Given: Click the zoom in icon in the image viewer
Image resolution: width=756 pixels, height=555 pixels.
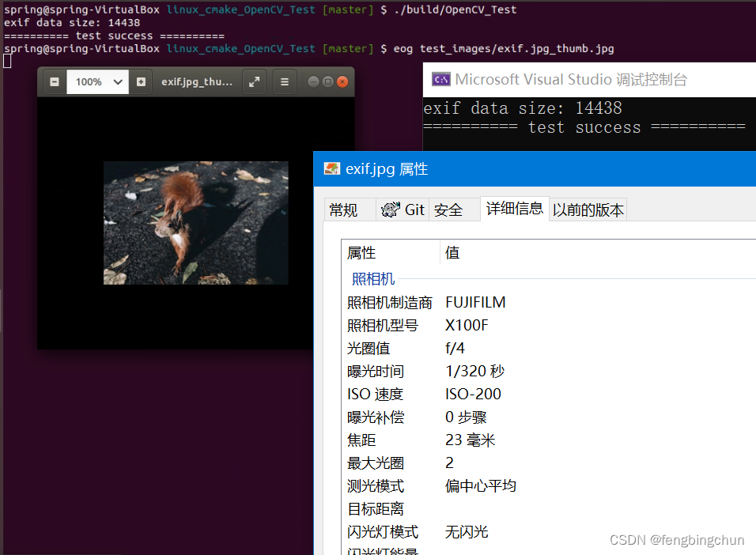Looking at the screenshot, I should (141, 81).
